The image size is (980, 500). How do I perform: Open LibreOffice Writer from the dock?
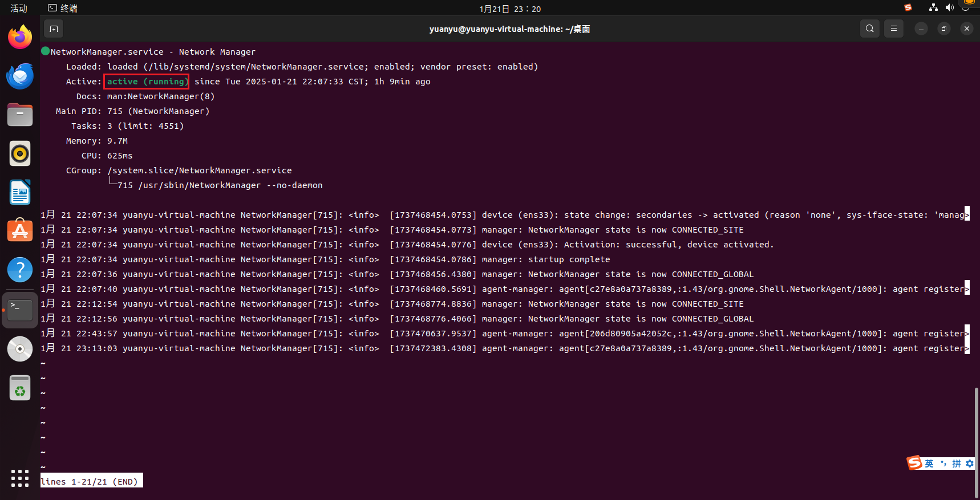20,192
